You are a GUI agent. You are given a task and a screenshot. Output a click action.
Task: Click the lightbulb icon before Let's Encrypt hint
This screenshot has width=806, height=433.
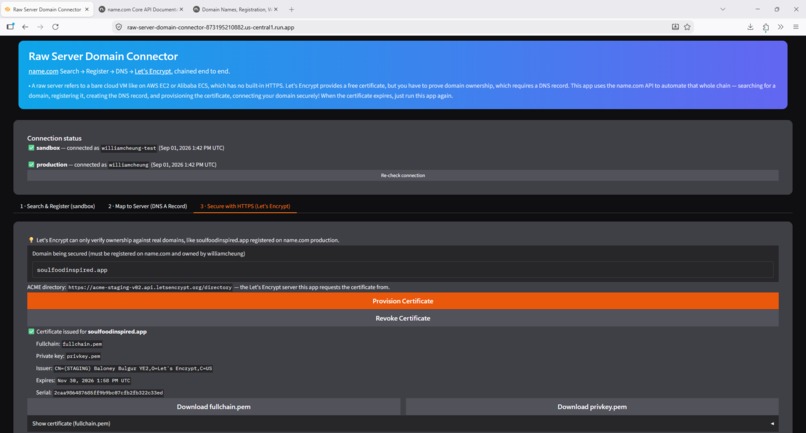pos(31,240)
